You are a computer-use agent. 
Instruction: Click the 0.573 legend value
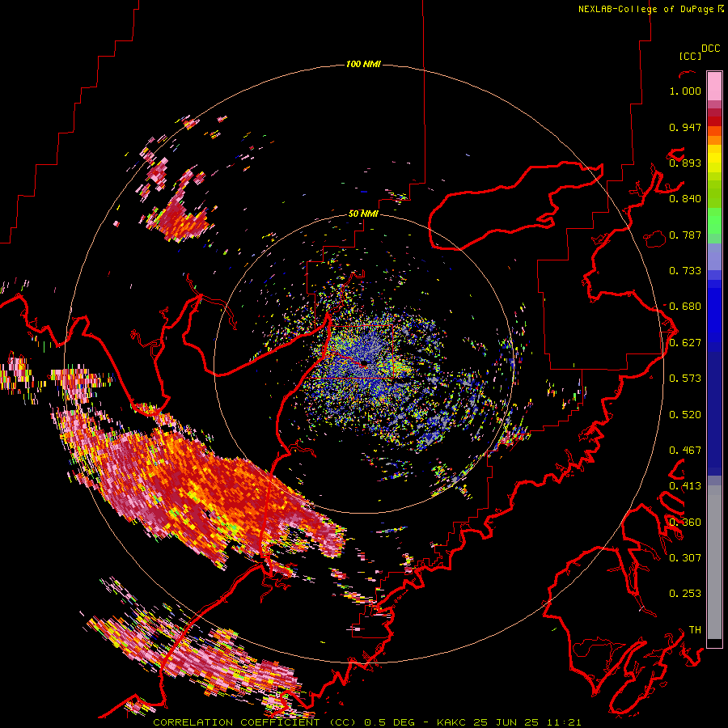point(685,379)
